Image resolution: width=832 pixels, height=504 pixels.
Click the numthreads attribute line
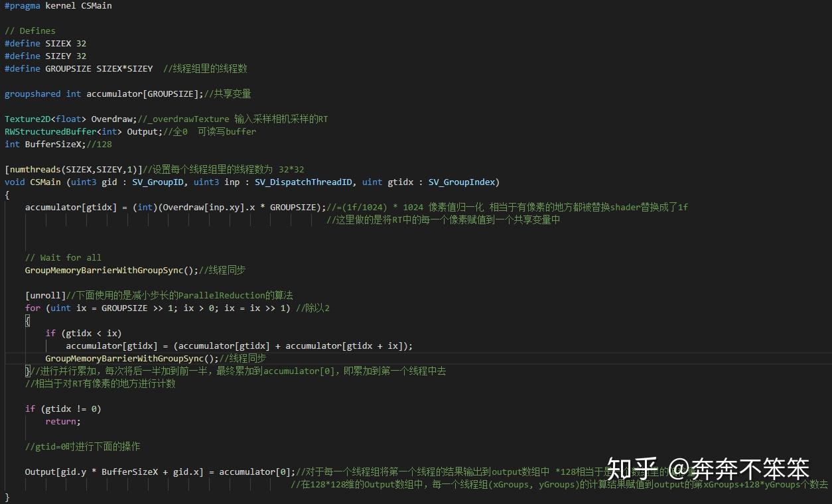(73, 169)
